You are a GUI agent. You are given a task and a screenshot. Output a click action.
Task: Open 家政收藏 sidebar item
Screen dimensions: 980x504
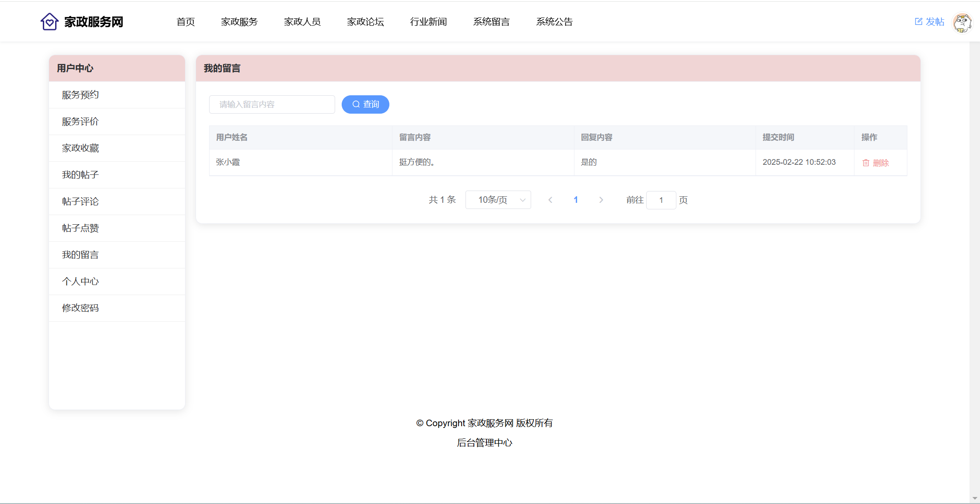click(x=80, y=148)
